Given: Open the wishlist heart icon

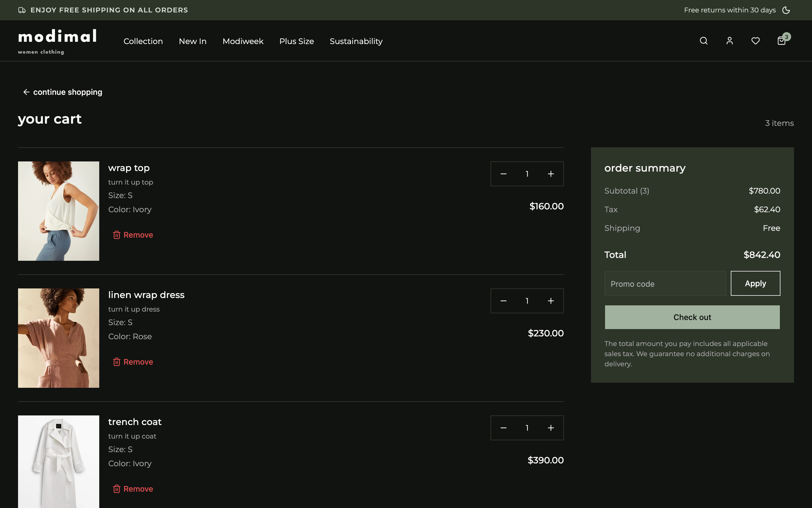Looking at the screenshot, I should pos(755,41).
